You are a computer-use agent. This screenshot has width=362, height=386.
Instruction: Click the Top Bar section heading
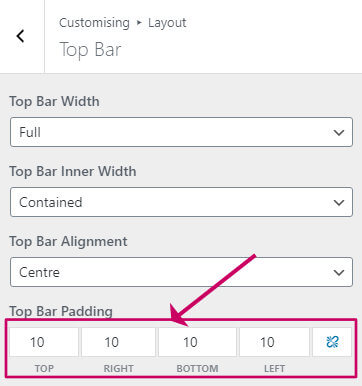pyautogui.click(x=90, y=50)
